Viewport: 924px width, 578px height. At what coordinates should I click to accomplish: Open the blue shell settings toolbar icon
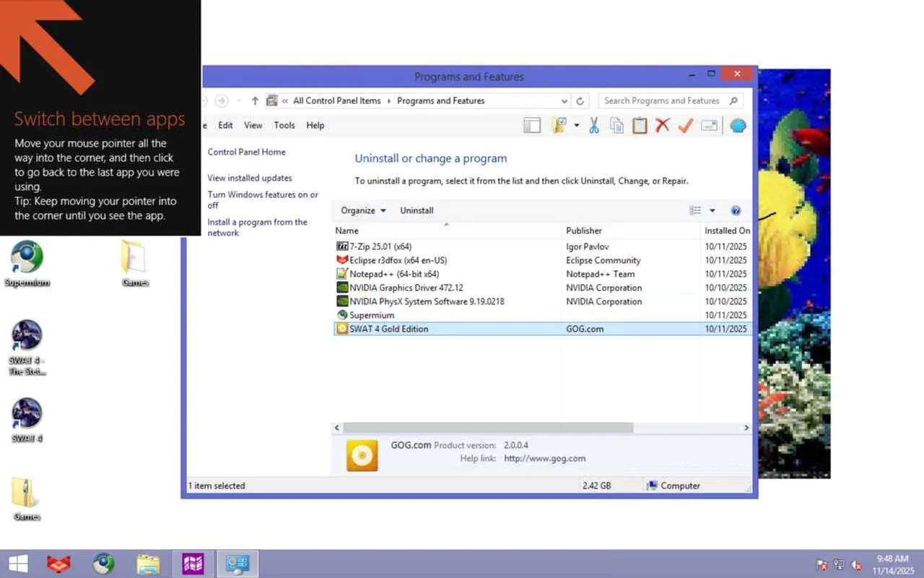click(737, 126)
